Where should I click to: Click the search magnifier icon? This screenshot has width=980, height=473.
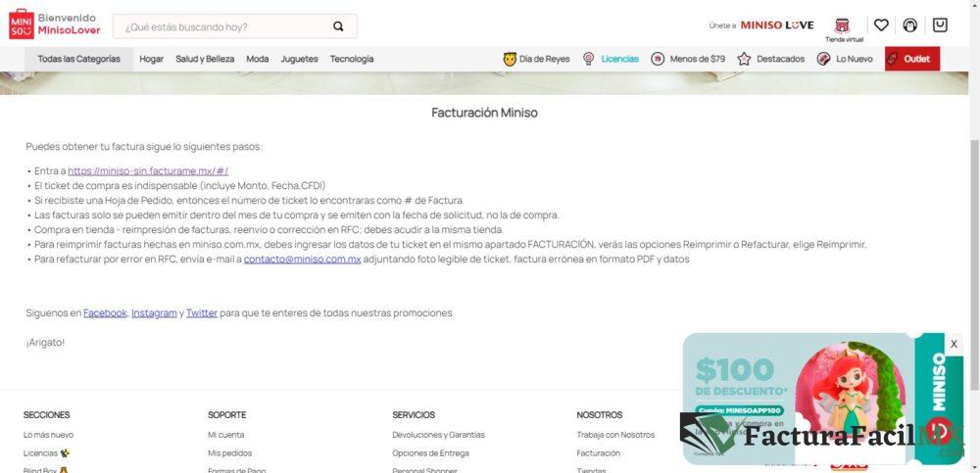point(338,26)
